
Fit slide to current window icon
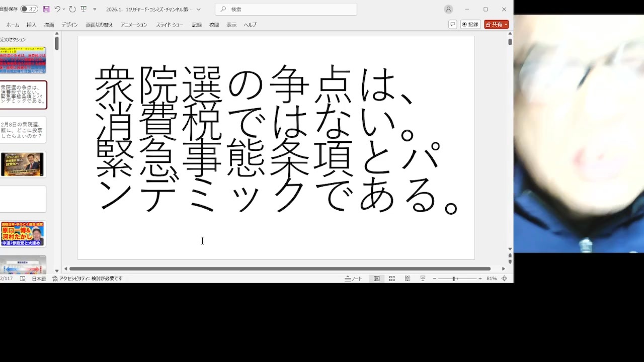(x=505, y=279)
